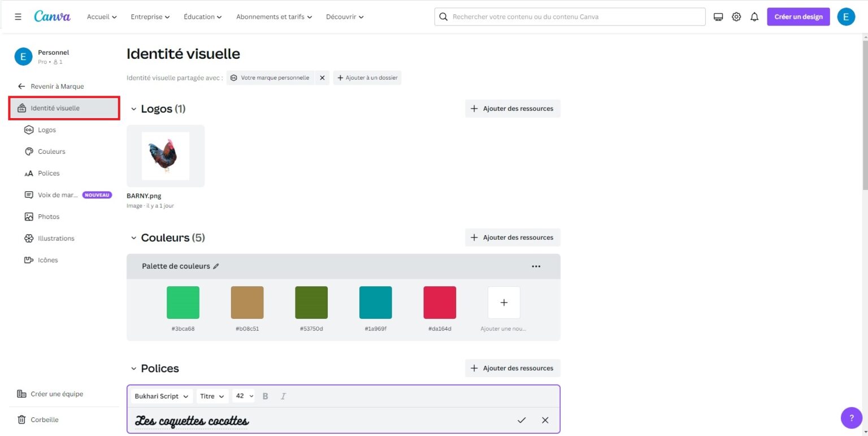
Task: Select the #da164d red color swatch
Action: (x=440, y=301)
